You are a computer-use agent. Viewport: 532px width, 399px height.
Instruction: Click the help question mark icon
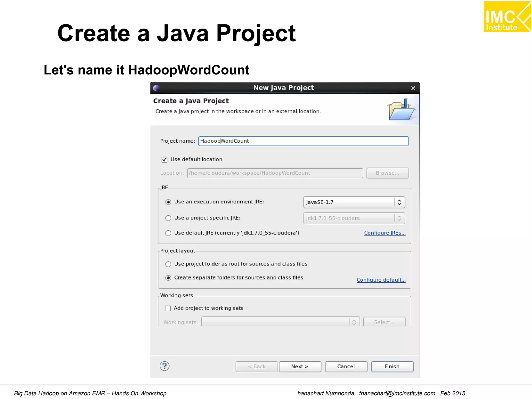pyautogui.click(x=164, y=366)
